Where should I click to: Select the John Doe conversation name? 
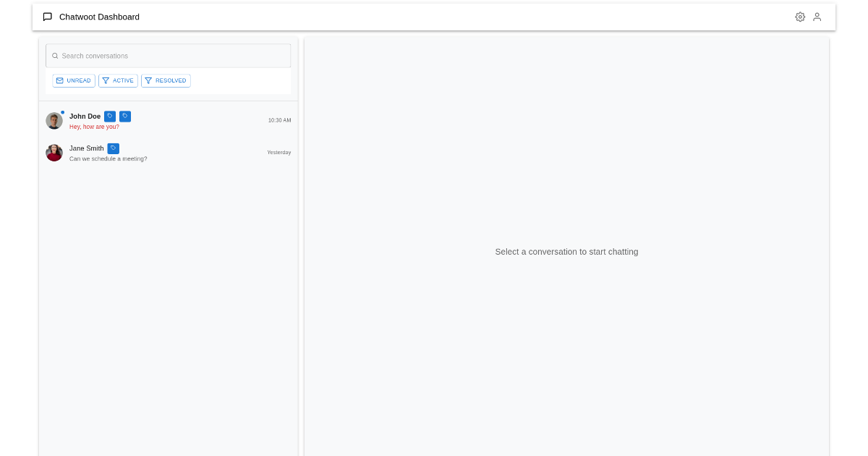pyautogui.click(x=85, y=117)
